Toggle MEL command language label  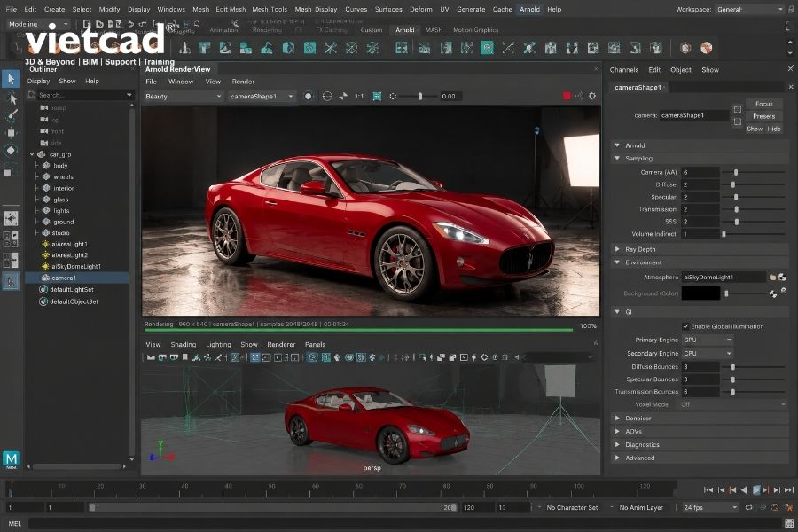tap(15, 523)
